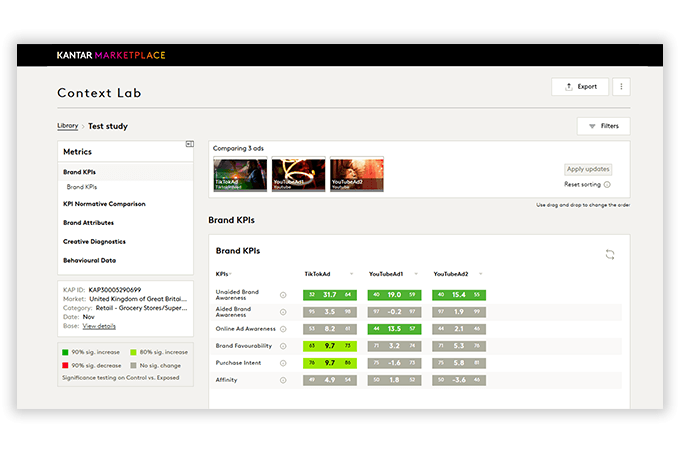Click YouTubeAd2 Purchase Intent 5.8 cell
Image resolution: width=680 pixels, height=453 pixels.
459,363
